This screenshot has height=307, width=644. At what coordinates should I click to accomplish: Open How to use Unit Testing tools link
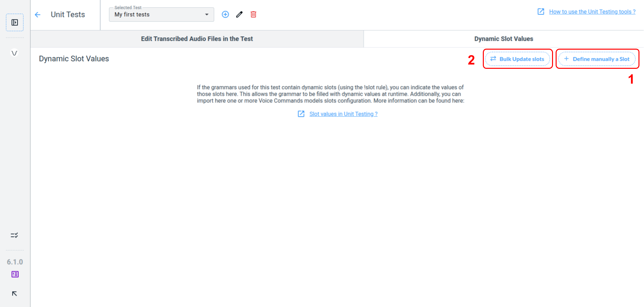tap(592, 12)
